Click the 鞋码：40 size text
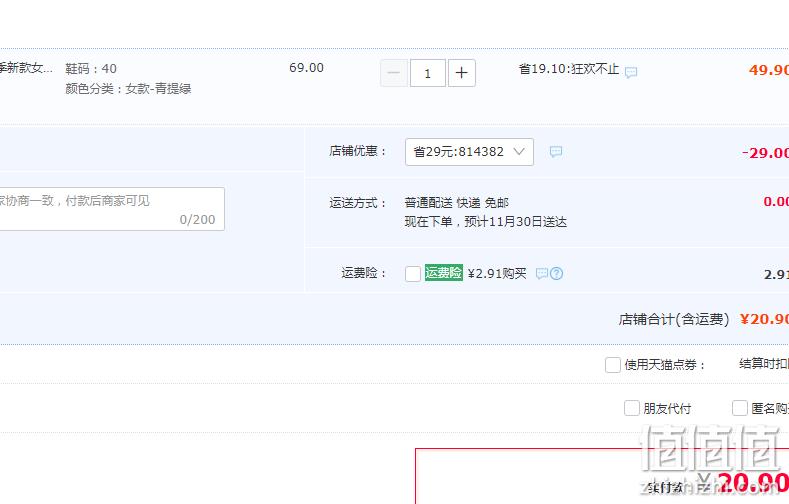Image resolution: width=789 pixels, height=504 pixels. click(x=91, y=68)
